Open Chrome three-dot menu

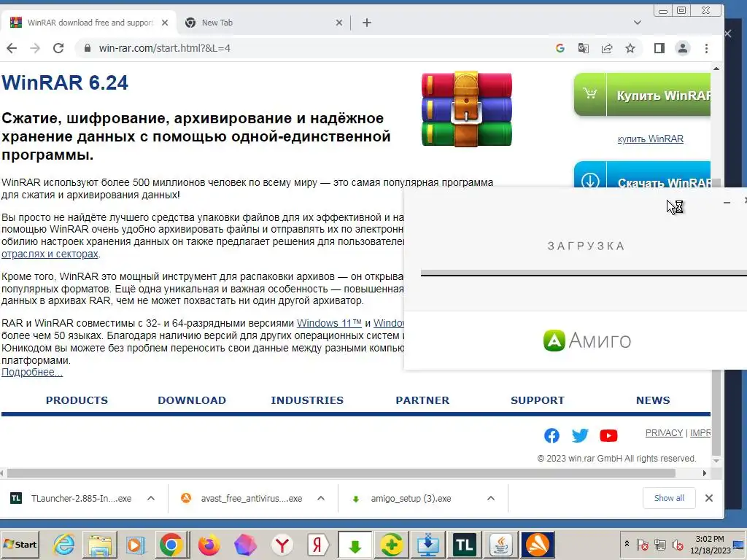(x=706, y=48)
